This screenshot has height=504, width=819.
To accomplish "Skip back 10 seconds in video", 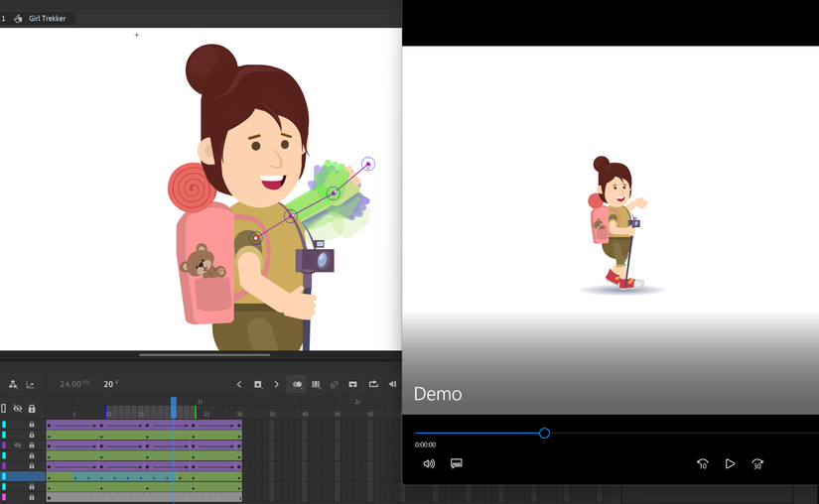I will coord(702,463).
